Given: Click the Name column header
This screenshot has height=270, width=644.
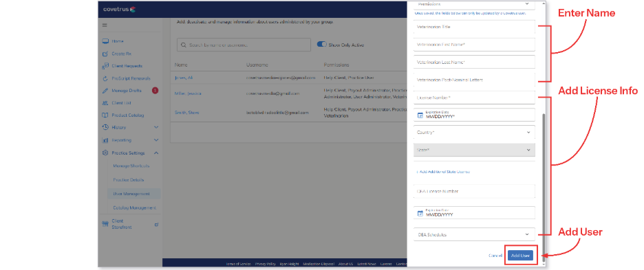Looking at the screenshot, I should click(x=181, y=65).
